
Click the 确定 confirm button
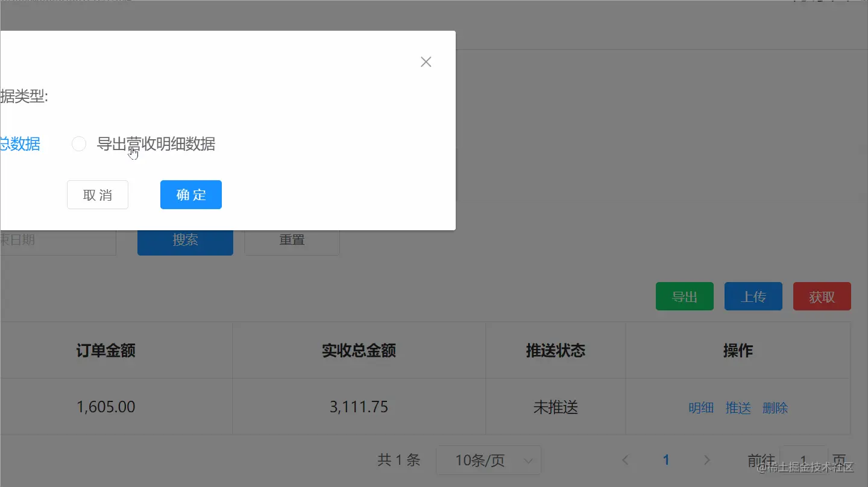190,194
